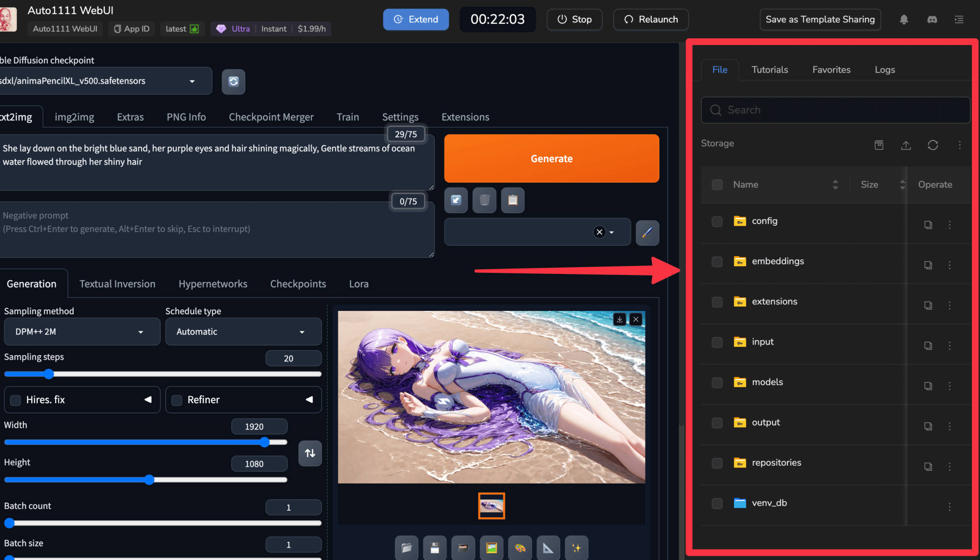
Task: Change the Schedule type from Automatic
Action: [243, 331]
